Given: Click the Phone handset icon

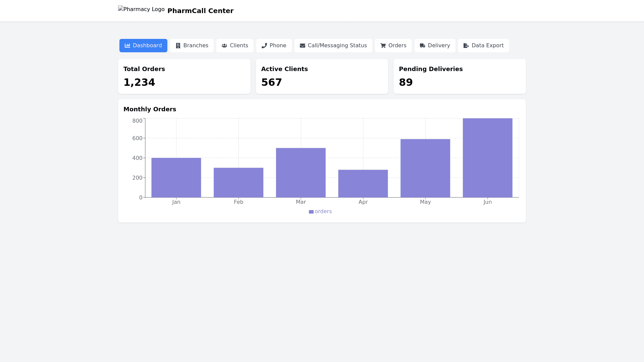Looking at the screenshot, I should (x=264, y=46).
